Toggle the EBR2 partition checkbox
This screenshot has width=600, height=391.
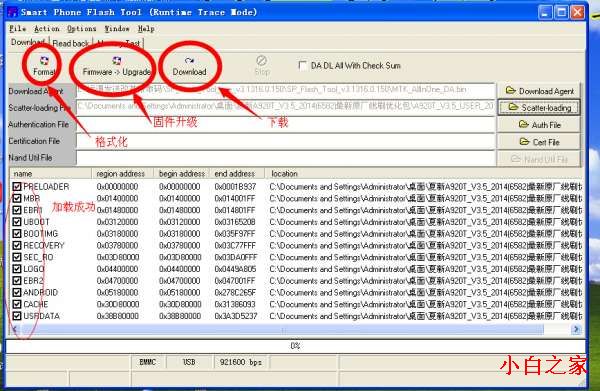[x=16, y=281]
